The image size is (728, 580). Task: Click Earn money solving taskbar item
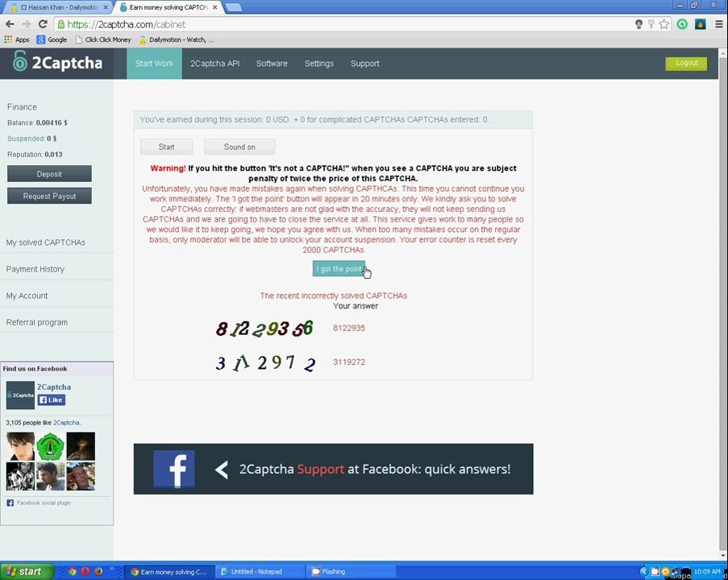170,572
